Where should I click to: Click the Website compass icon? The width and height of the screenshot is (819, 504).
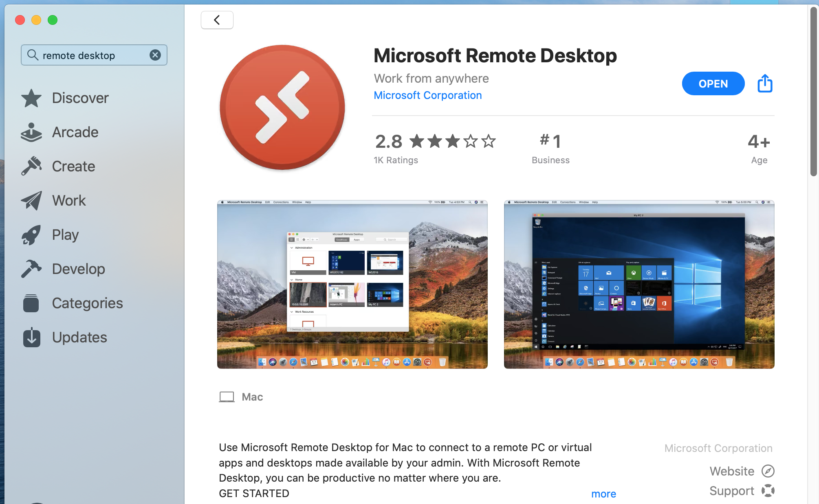(768, 471)
